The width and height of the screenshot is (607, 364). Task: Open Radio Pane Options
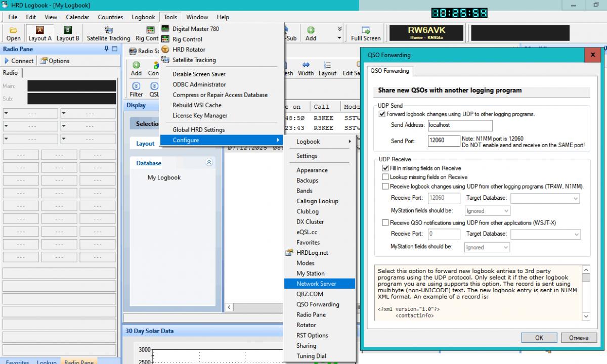pos(55,61)
